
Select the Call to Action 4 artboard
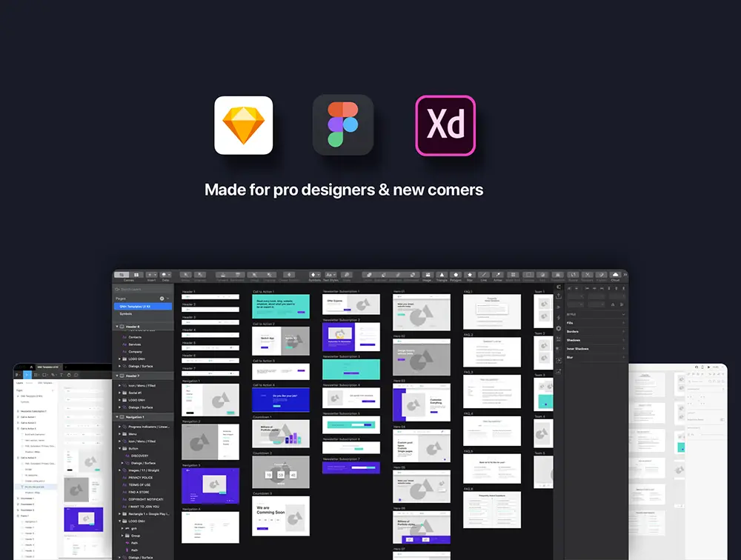click(x=282, y=399)
